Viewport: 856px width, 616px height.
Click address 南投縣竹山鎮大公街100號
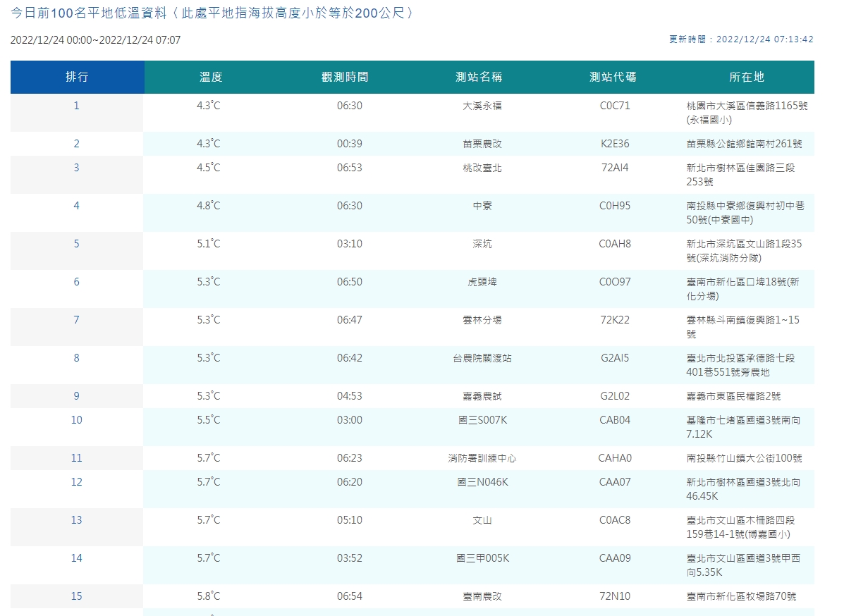745,458
